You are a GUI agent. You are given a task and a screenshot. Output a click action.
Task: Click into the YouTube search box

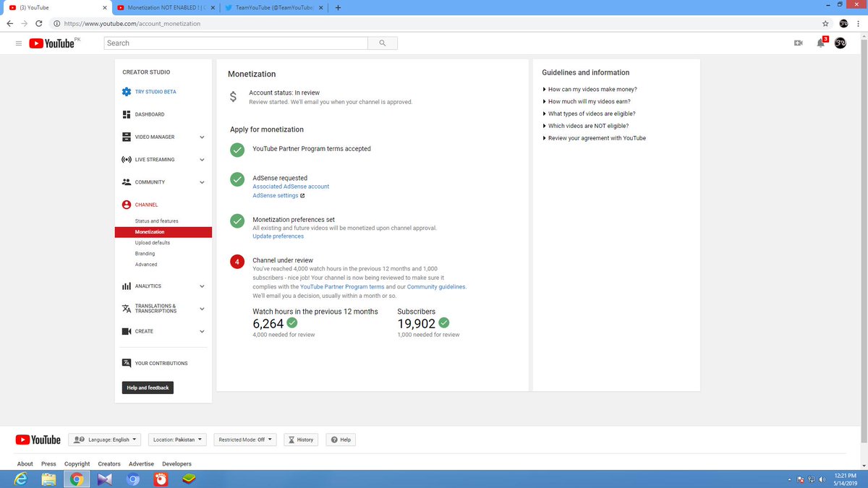236,43
